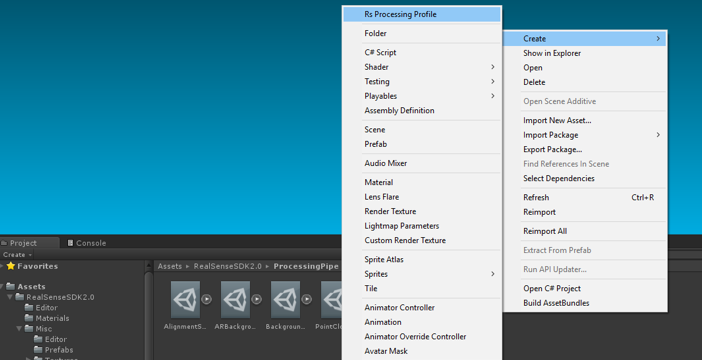Select Audio Mixer menu entry
Screen dimensions: 702x360
click(x=422, y=163)
